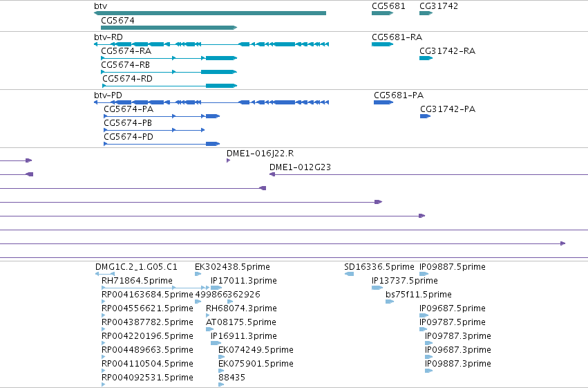The image size is (588, 388).
Task: Select the bs75f11.5prime EST
Action: tap(390, 302)
